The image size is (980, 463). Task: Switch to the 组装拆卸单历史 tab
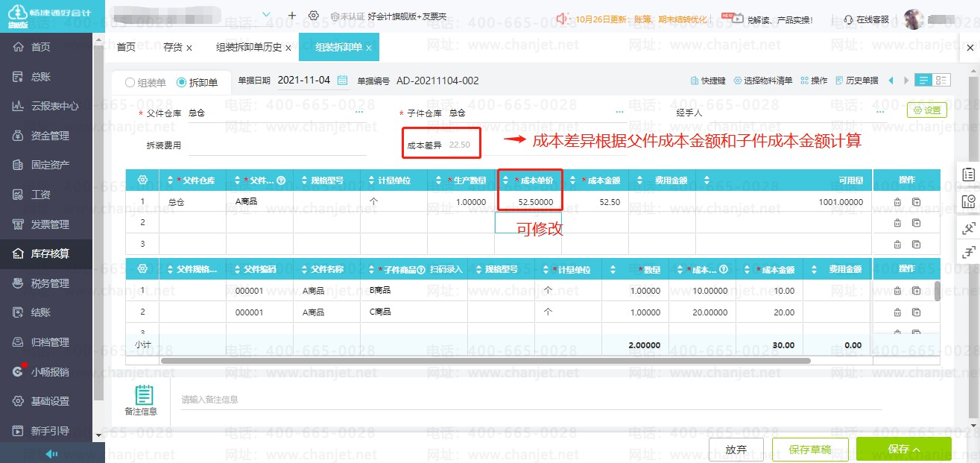249,48
